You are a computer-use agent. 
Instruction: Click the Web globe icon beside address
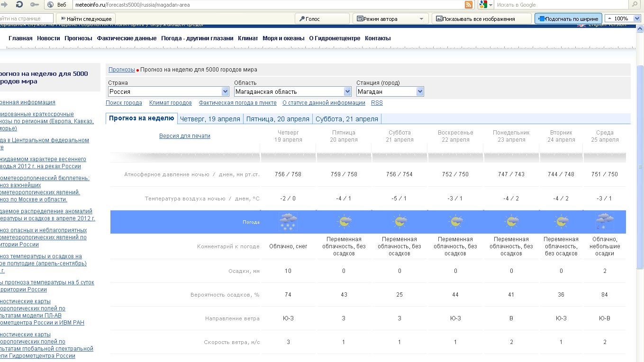[x=51, y=5]
